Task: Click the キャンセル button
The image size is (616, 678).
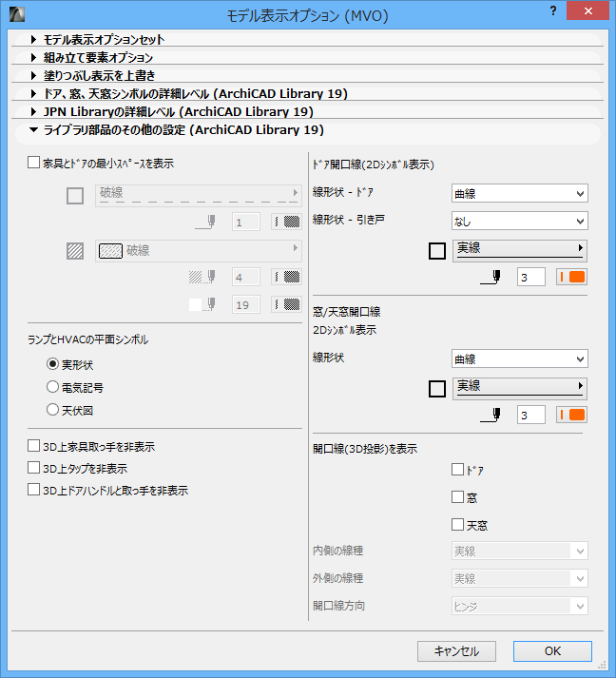Action: click(x=456, y=651)
